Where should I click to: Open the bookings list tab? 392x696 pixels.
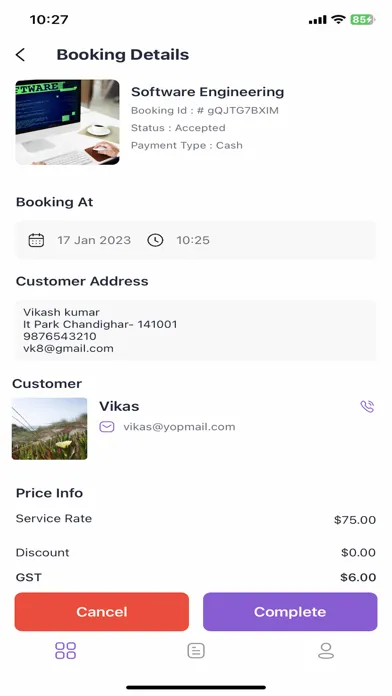click(196, 650)
